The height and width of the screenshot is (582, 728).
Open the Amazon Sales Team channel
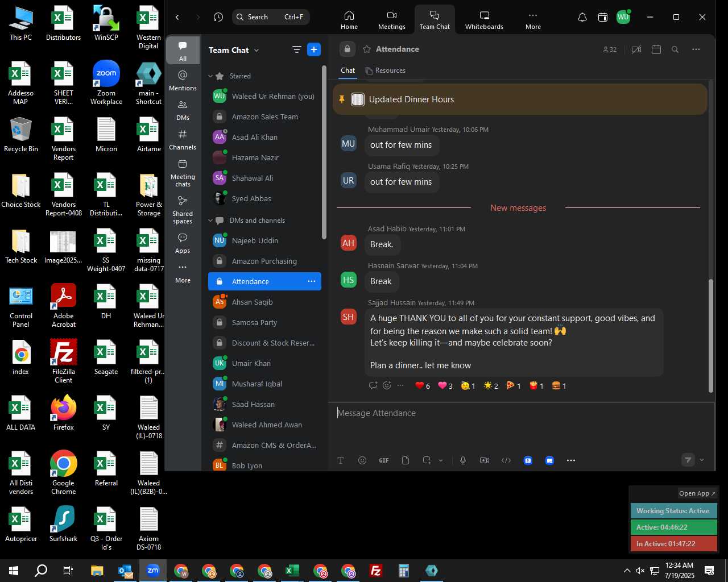265,117
